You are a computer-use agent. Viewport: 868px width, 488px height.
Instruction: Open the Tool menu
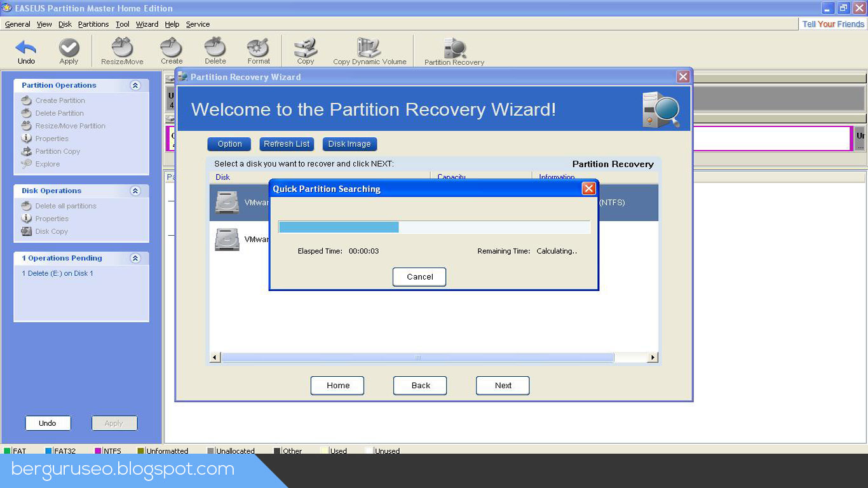click(x=122, y=24)
